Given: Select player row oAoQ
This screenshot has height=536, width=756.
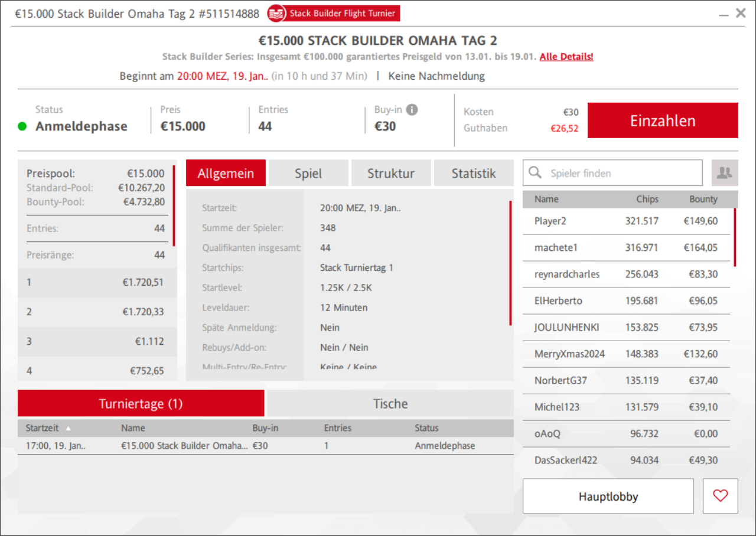Looking at the screenshot, I should click(x=626, y=434).
